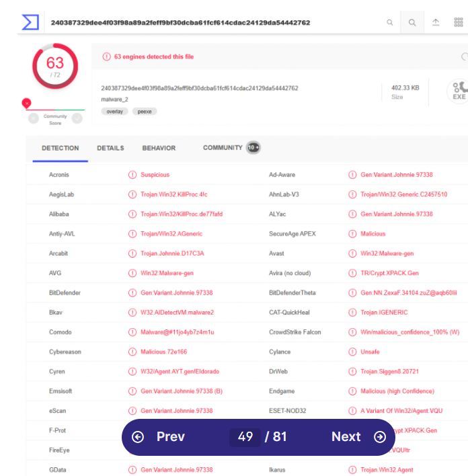Click AhnLab-V3 'Trojan/Win32.Generic.C2457510' result

[404, 194]
